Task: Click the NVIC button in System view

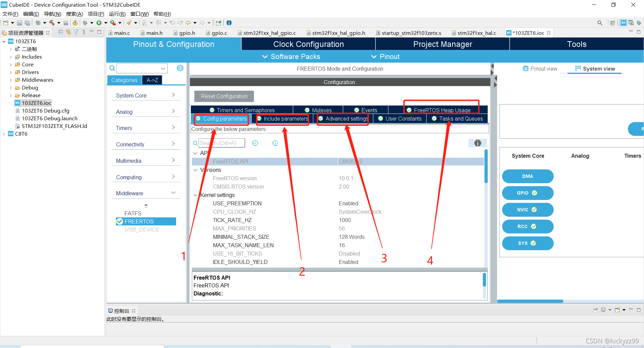Action: (x=528, y=210)
